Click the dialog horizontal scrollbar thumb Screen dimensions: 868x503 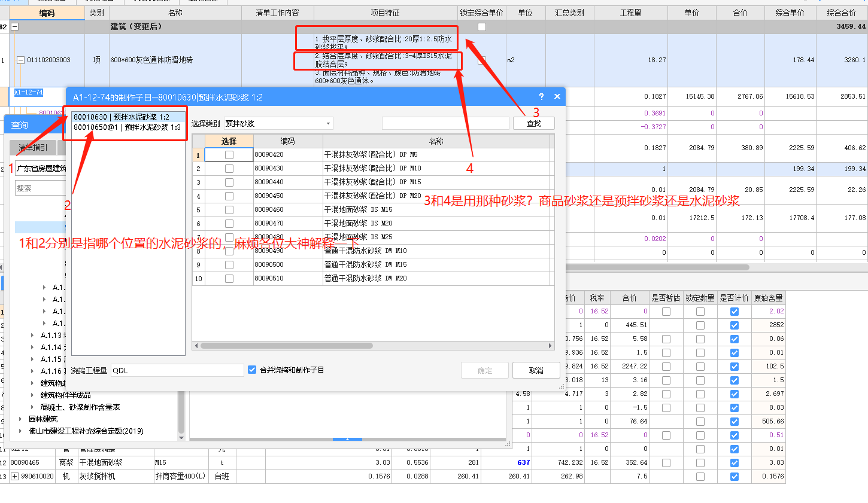tap(286, 346)
